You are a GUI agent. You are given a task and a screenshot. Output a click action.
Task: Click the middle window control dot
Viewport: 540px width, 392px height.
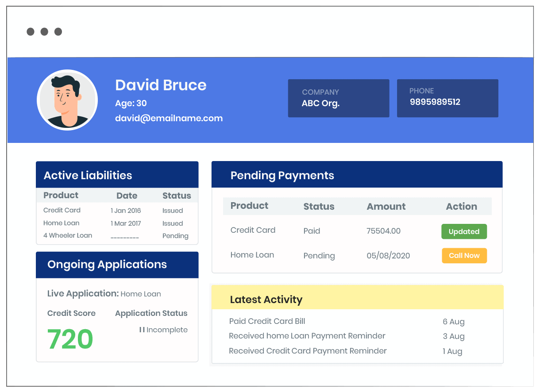tap(44, 31)
